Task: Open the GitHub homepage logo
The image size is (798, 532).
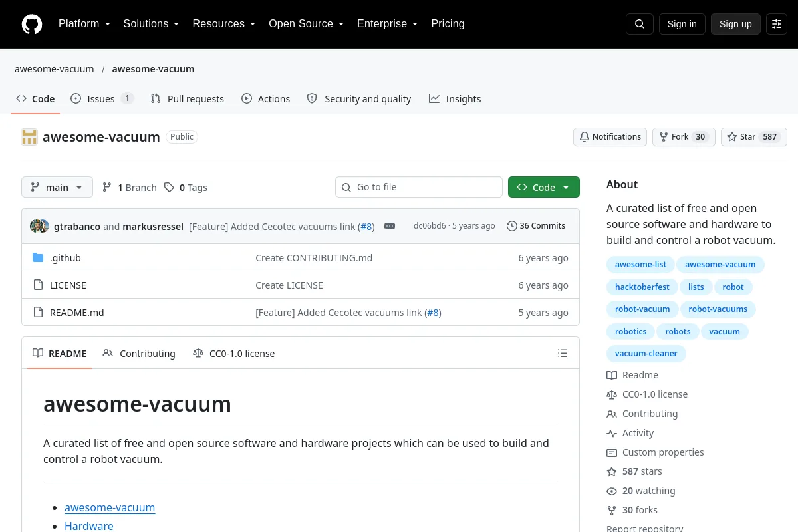Action: click(32, 24)
